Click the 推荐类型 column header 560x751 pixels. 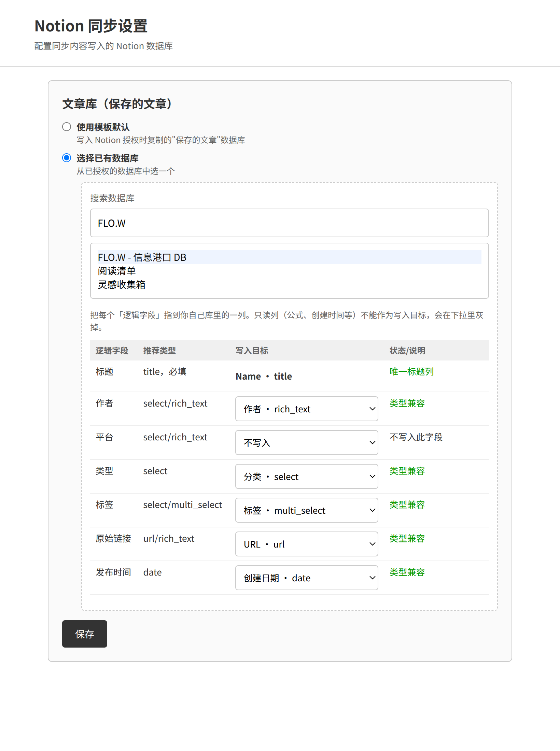point(159,351)
